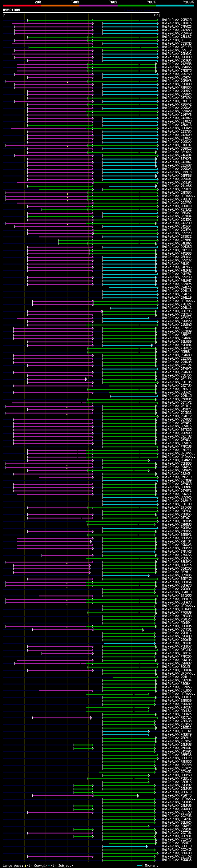
Task: Open hit UniRef100_B6E624
Action: [x=177, y=393]
